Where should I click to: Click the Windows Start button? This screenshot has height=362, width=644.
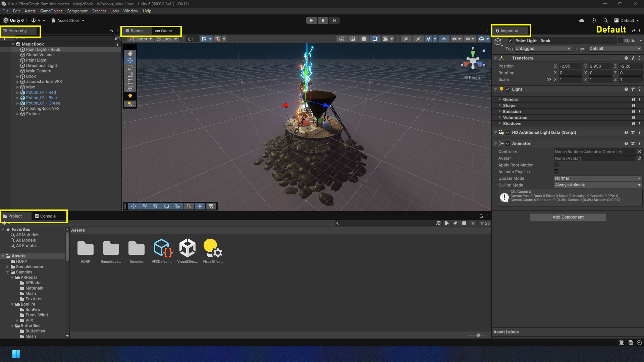coord(16,354)
